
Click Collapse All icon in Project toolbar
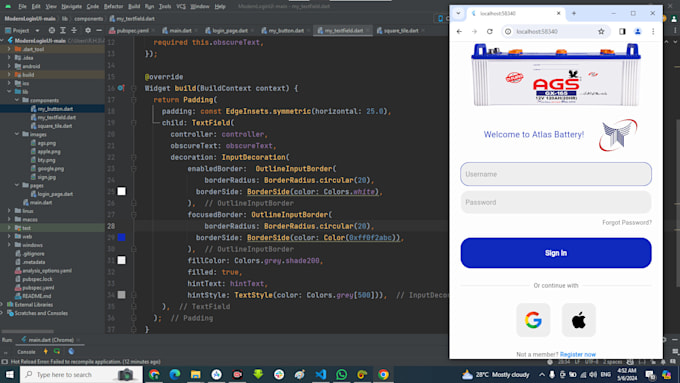tap(74, 30)
